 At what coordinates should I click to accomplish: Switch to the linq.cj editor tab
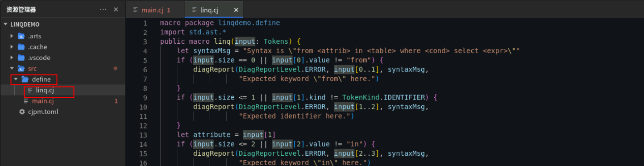point(213,10)
